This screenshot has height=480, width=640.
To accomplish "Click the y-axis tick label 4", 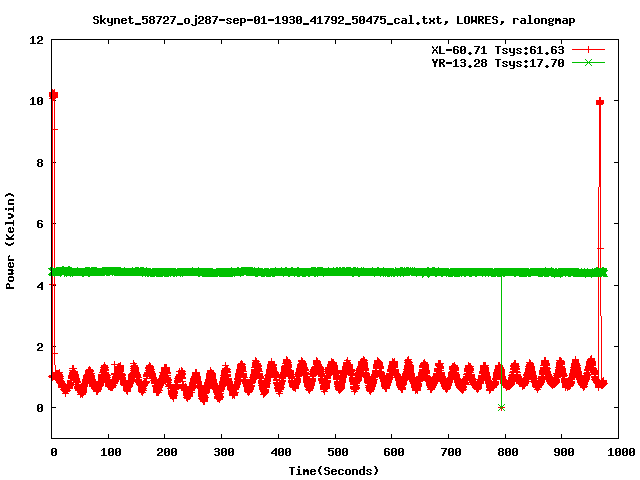I will coord(40,286).
